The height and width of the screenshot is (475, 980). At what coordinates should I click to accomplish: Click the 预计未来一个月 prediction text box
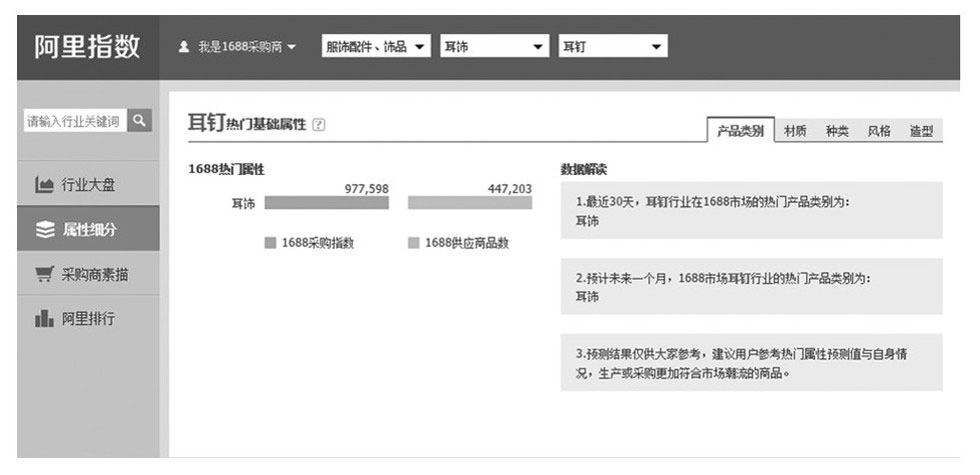tap(751, 286)
